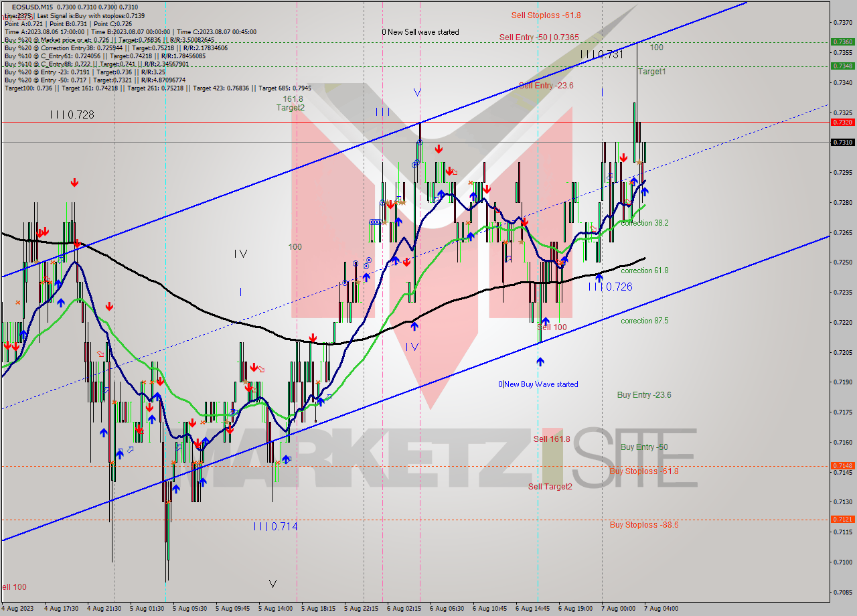Image resolution: width=857 pixels, height=616 pixels.
Task: Click the green 0.7360 price tag
Action: [x=842, y=42]
